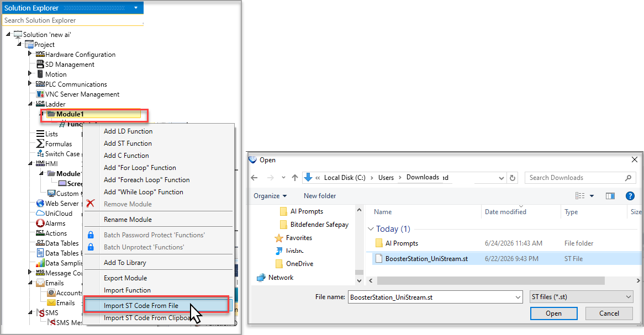Click the Up one level arrow
644x335 pixels.
click(x=295, y=178)
